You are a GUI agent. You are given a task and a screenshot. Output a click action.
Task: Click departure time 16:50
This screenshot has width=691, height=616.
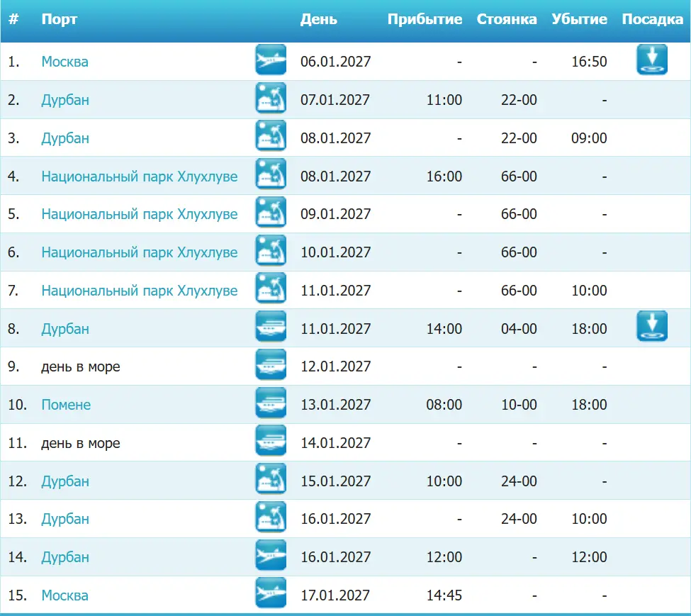(589, 62)
